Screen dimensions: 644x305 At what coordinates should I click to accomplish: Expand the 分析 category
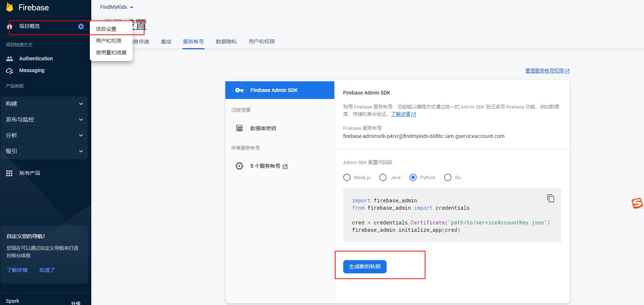tap(44, 135)
